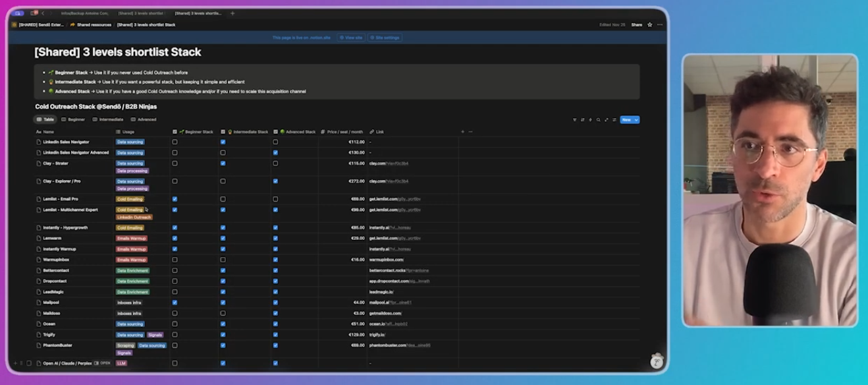This screenshot has height=385, width=868.
Task: Click View site button
Action: point(351,38)
